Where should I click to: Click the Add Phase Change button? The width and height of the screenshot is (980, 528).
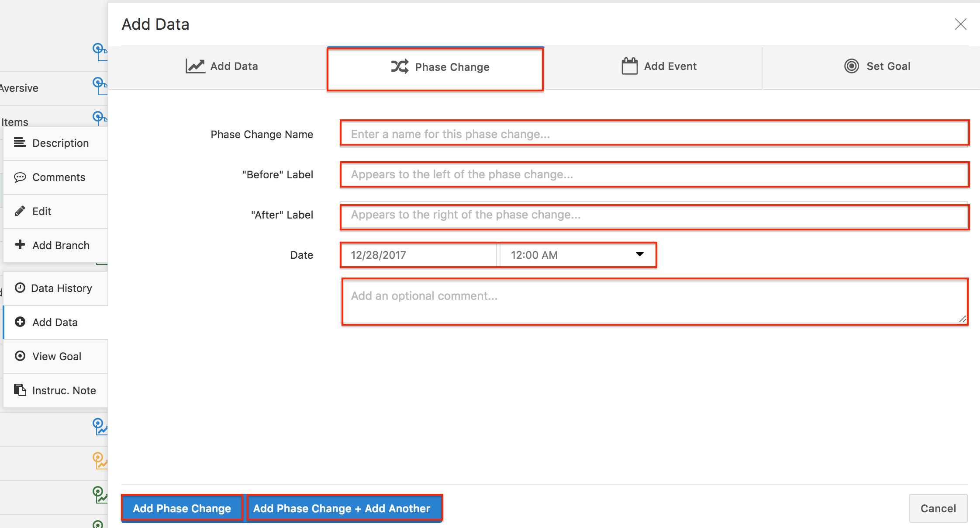coord(182,508)
